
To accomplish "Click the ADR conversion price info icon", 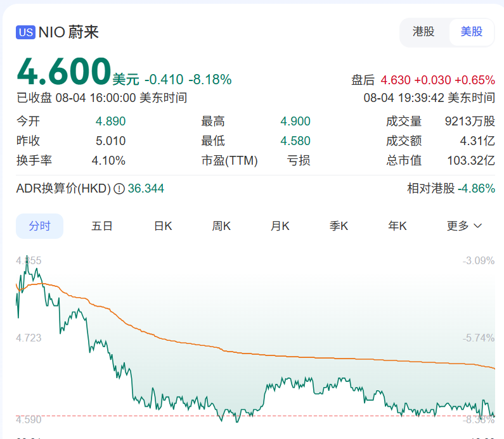I will [x=119, y=189].
